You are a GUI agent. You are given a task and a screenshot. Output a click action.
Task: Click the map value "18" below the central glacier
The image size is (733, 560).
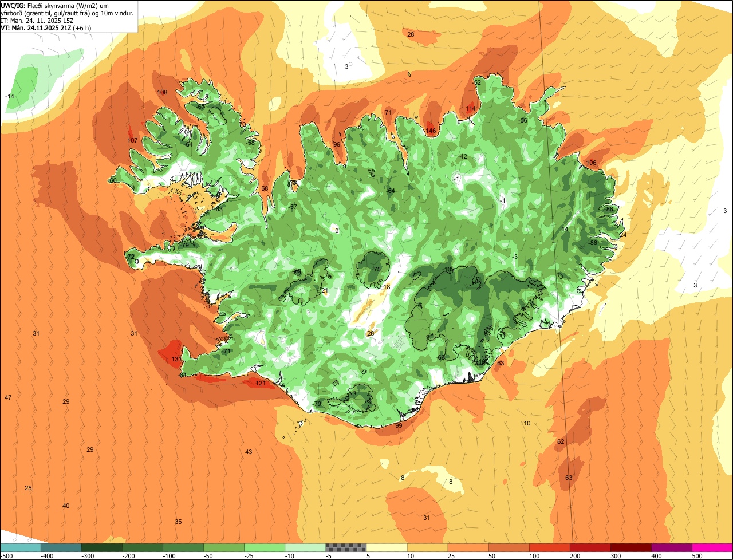(387, 287)
